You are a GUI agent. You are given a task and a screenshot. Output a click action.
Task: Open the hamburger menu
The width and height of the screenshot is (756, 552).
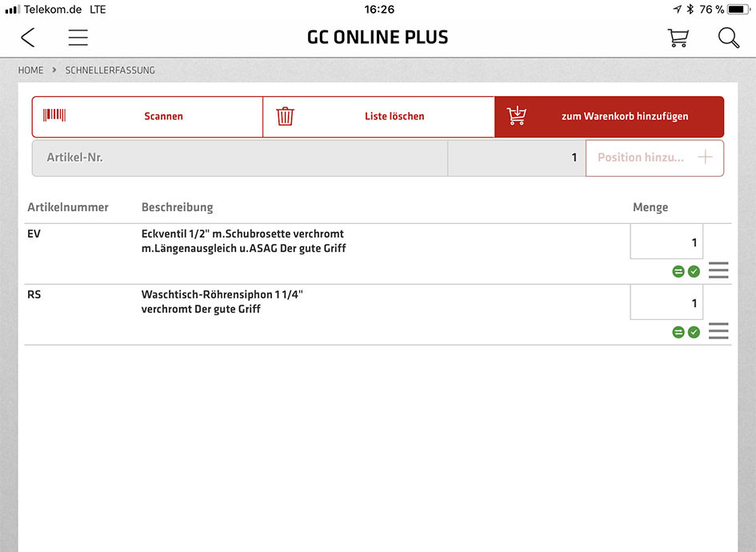click(78, 37)
